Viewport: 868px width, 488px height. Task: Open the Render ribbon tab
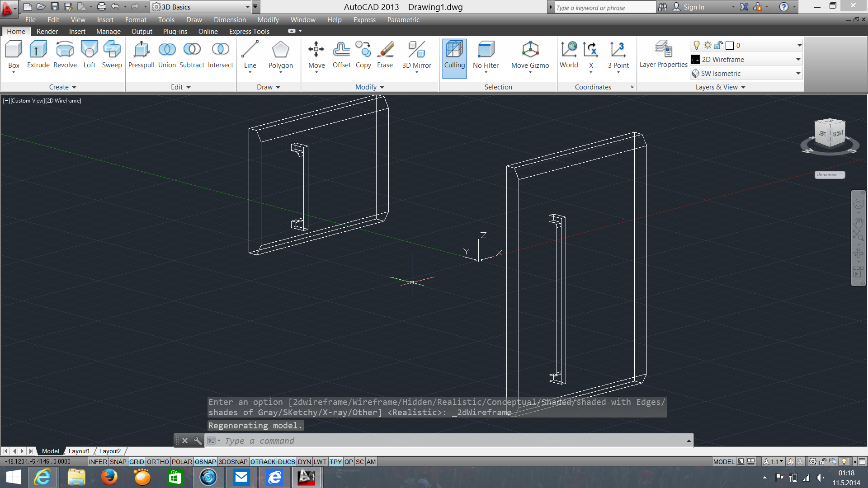(47, 32)
